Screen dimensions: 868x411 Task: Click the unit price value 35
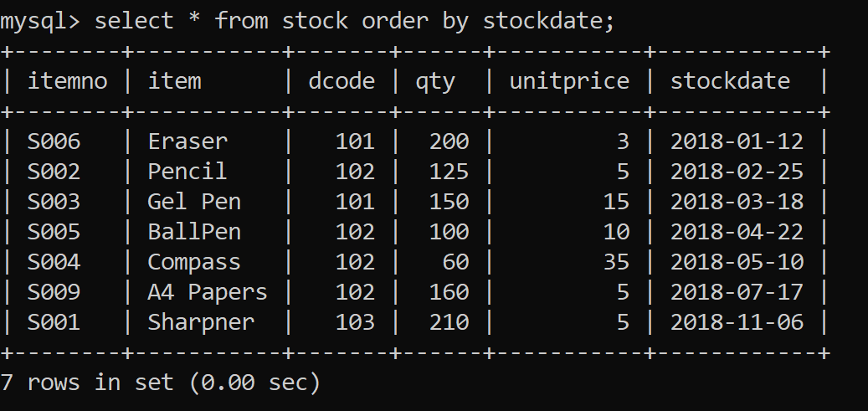click(x=616, y=262)
